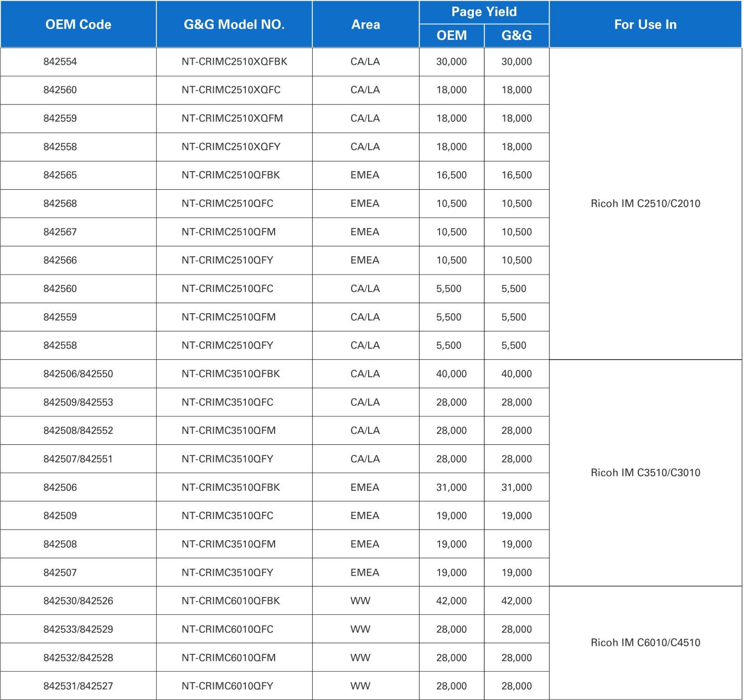
Task: Select OEM code 842566
Action: (60, 260)
